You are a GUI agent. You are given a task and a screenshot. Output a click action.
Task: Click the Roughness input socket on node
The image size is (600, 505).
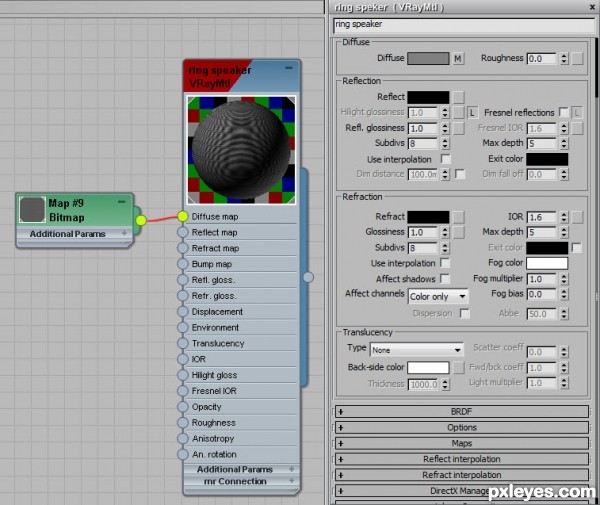coord(183,423)
